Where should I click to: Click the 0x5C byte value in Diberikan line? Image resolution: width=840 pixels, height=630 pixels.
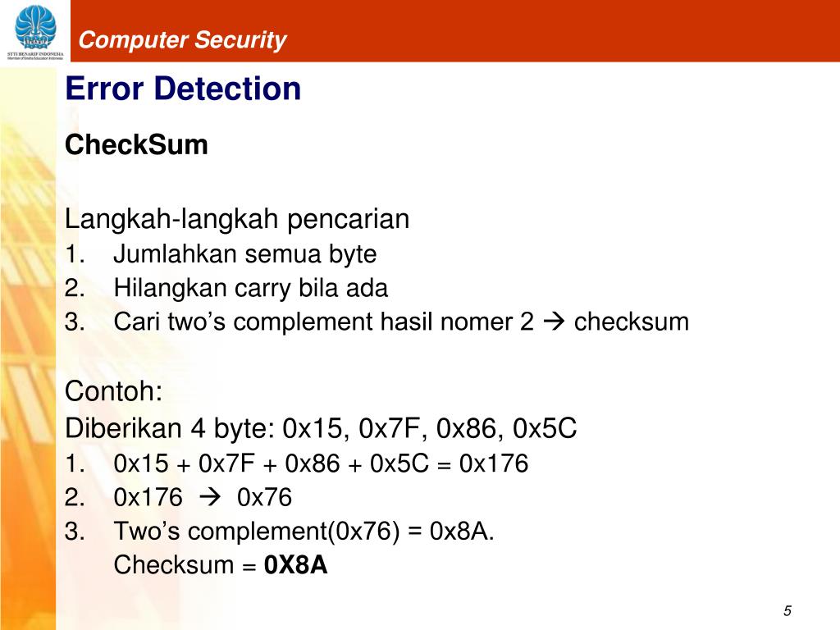(x=545, y=428)
